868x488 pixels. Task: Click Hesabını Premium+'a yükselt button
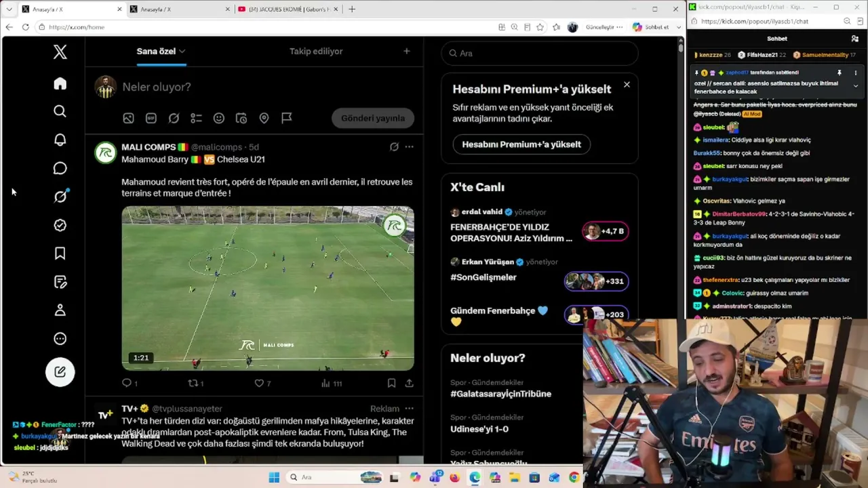tap(521, 144)
